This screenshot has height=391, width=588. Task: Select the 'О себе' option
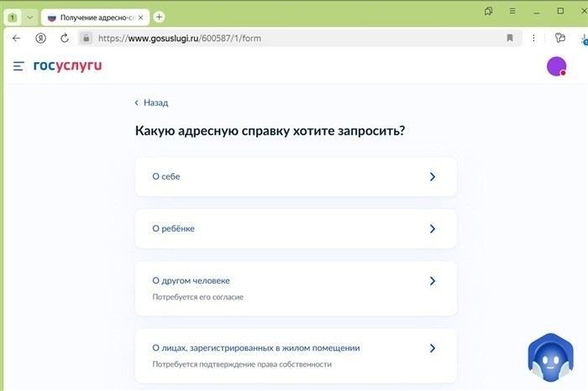296,177
